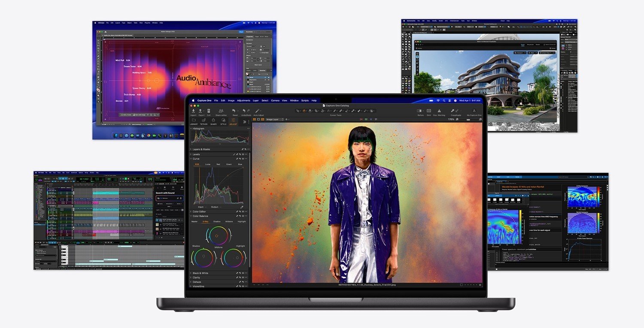Switch to the LIBRARY tool tab

[194, 122]
